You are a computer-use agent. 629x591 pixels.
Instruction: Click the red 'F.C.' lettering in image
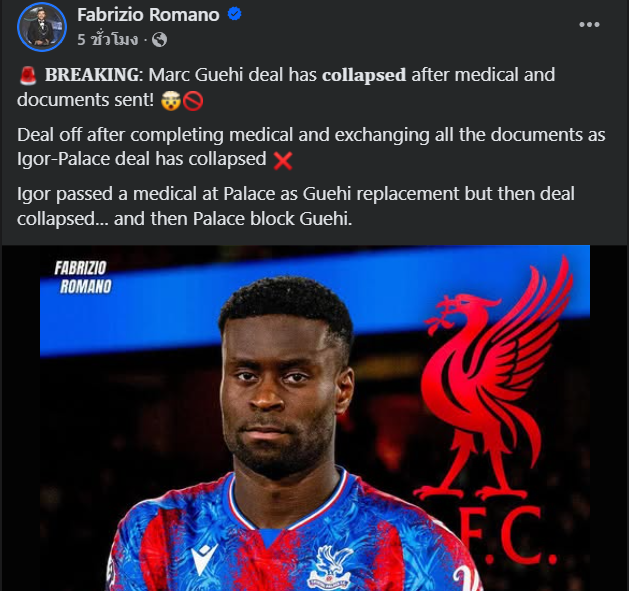coord(507,536)
